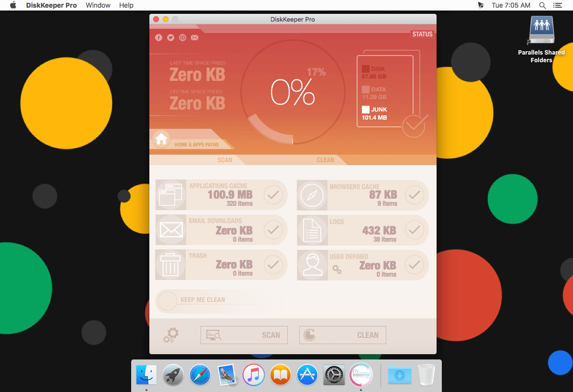This screenshot has height=392, width=573.
Task: Click the CLEAN button at the bottom
Action: coord(342,335)
